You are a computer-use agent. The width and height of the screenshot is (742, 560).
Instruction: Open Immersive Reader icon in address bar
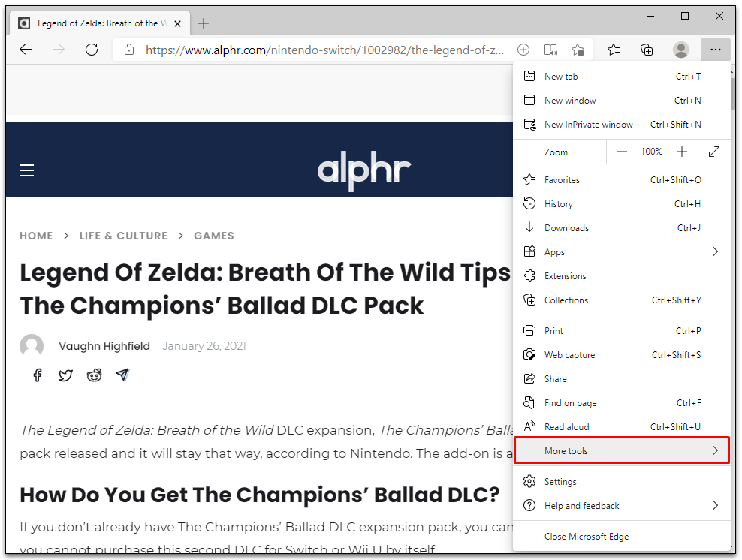[550, 50]
